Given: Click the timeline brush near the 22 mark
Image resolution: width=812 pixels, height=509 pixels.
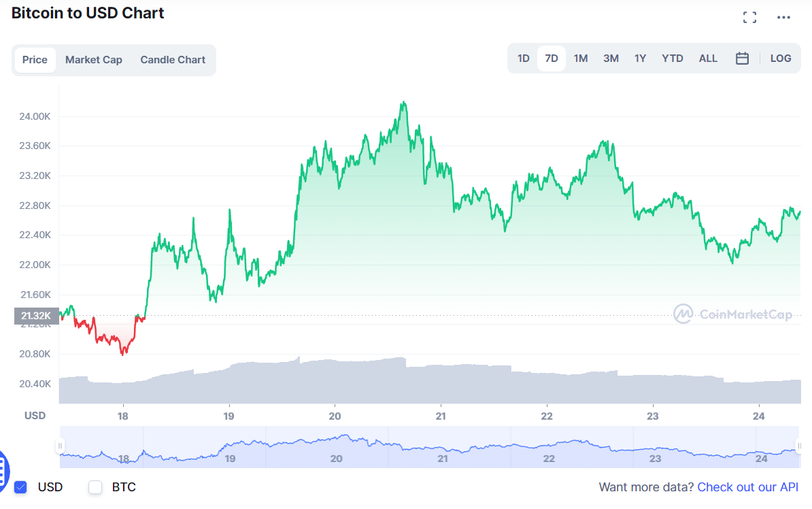Looking at the screenshot, I should point(548,449).
